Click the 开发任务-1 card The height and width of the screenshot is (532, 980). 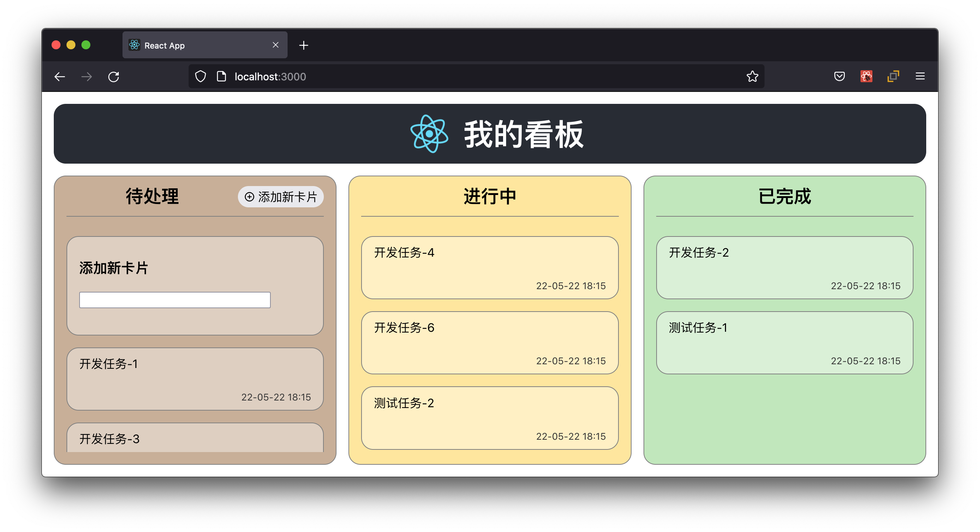[195, 379]
